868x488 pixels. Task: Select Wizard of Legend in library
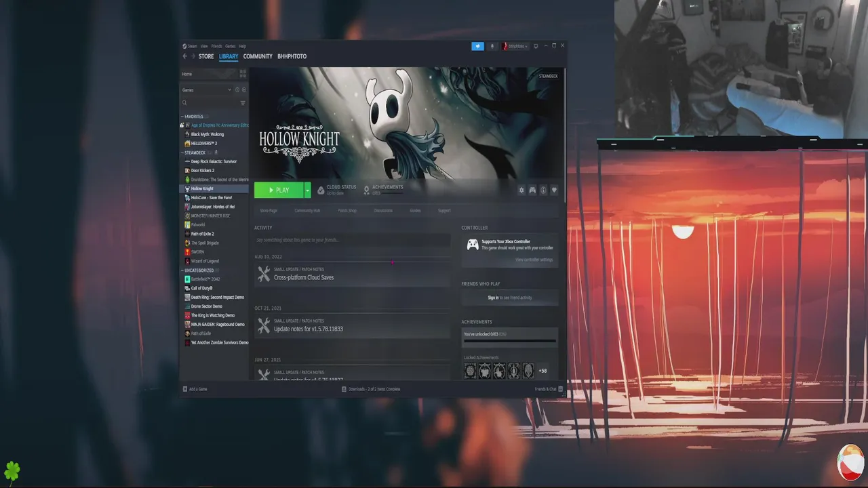click(x=205, y=261)
